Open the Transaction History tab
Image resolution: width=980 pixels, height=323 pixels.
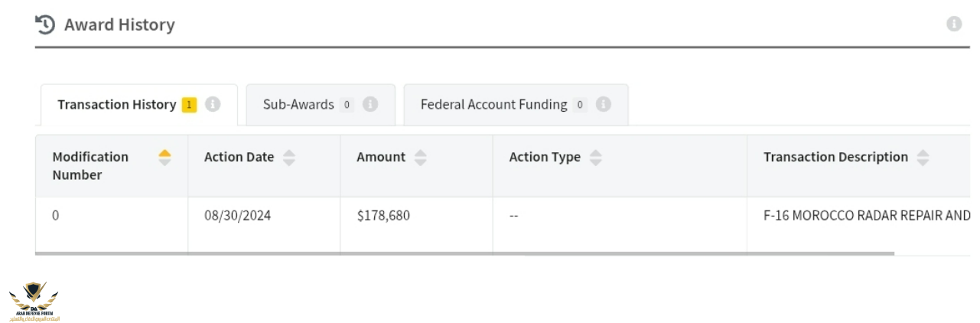tap(116, 105)
